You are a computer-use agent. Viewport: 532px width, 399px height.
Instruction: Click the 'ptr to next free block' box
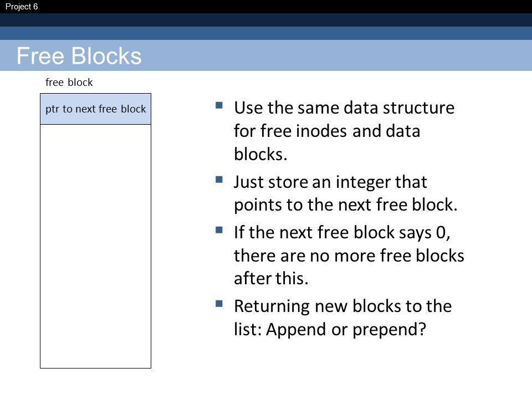coord(95,109)
